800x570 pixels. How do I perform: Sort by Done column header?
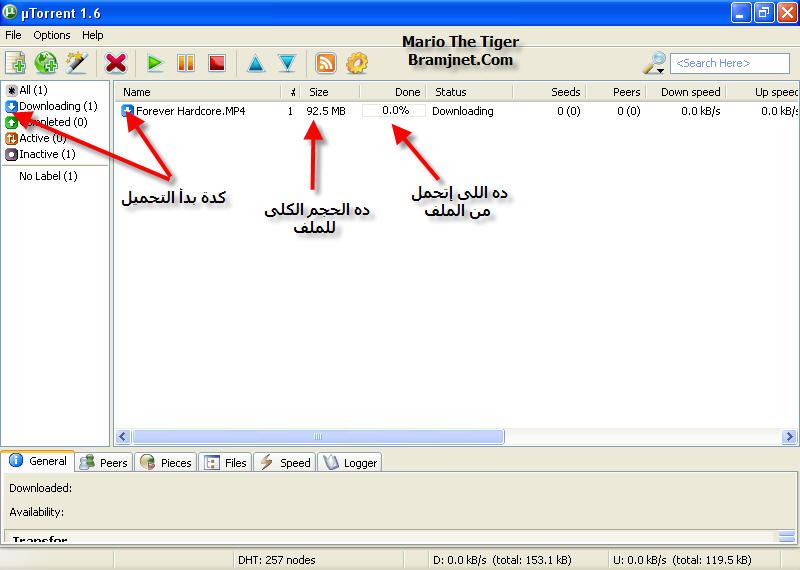point(393,92)
